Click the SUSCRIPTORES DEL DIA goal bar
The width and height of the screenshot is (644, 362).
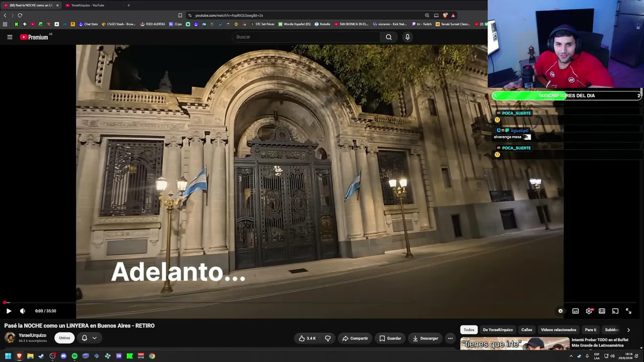tap(567, 96)
